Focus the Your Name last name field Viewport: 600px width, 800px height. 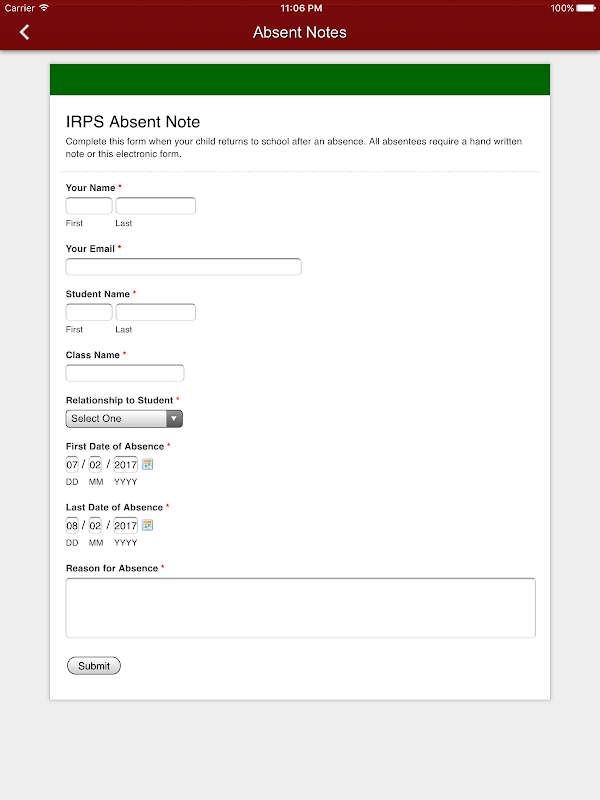coord(156,206)
